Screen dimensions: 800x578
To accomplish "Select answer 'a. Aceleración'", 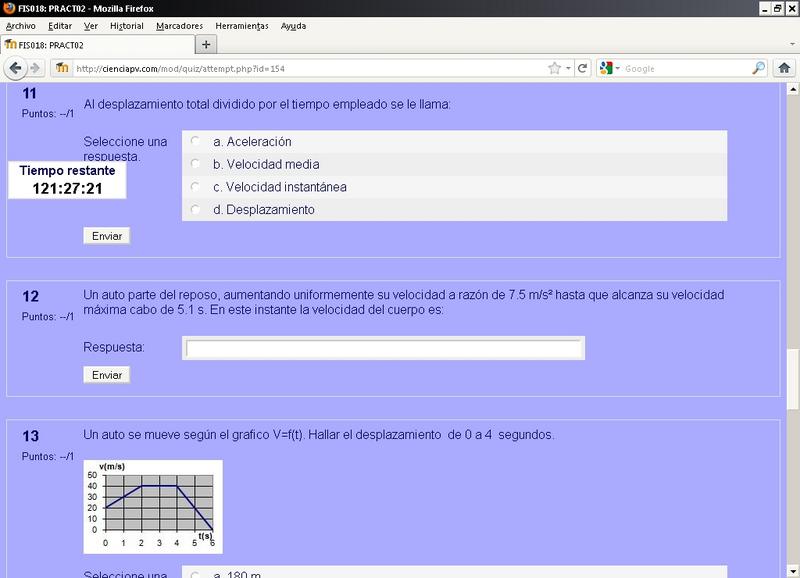I will [195, 142].
